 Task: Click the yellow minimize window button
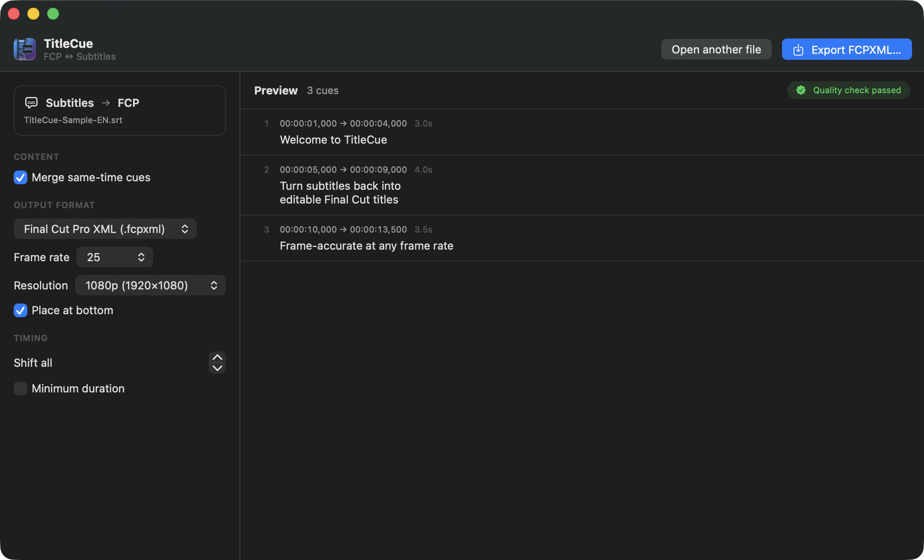click(33, 14)
